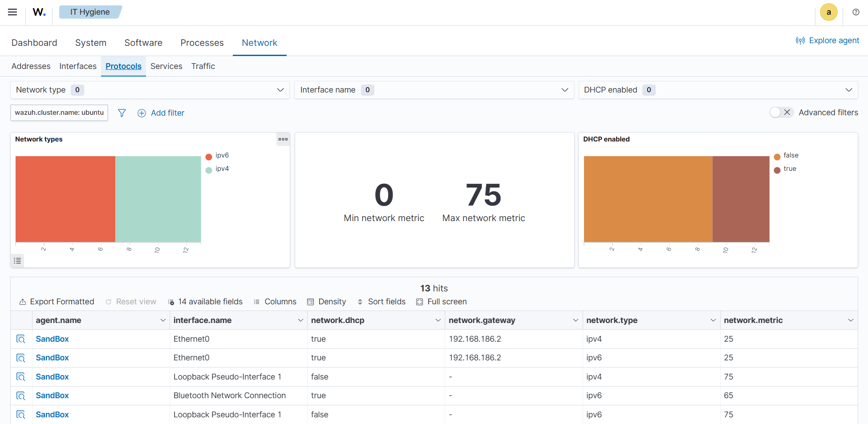Click the filter funnel icon
Screen dimensions: 868x424
click(122, 113)
